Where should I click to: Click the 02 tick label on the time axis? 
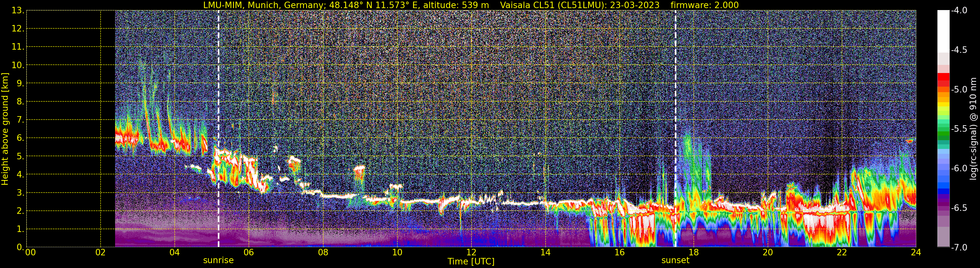[100, 252]
